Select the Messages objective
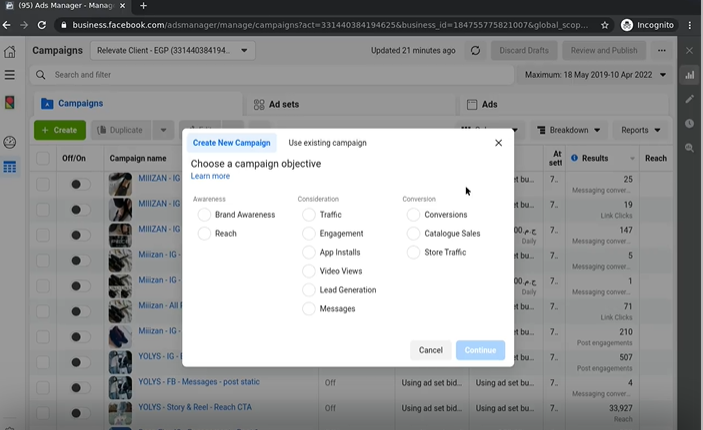703x430 pixels. (x=308, y=309)
